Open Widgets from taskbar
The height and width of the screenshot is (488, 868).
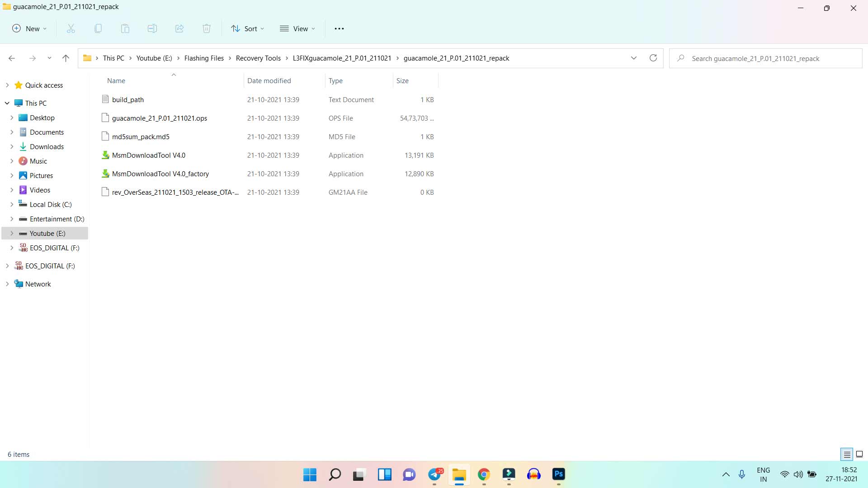[x=384, y=474]
